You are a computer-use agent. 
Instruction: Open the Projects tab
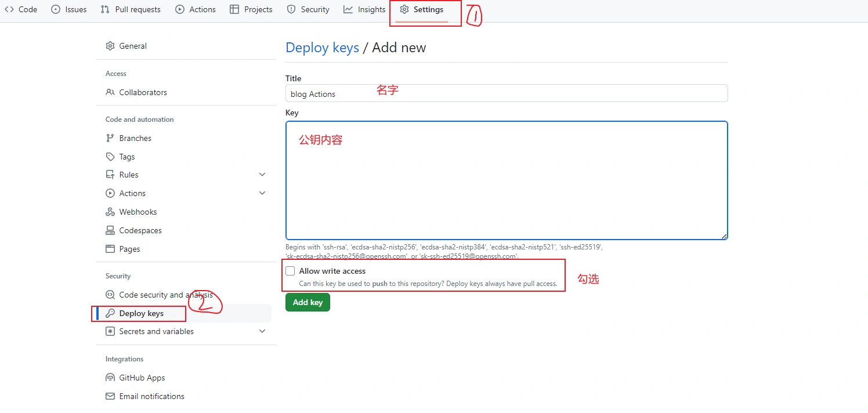(x=251, y=9)
